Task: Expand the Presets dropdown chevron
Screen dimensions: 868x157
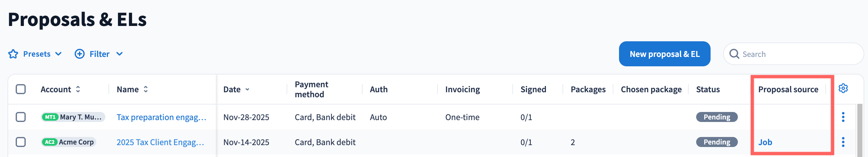Action: 59,54
